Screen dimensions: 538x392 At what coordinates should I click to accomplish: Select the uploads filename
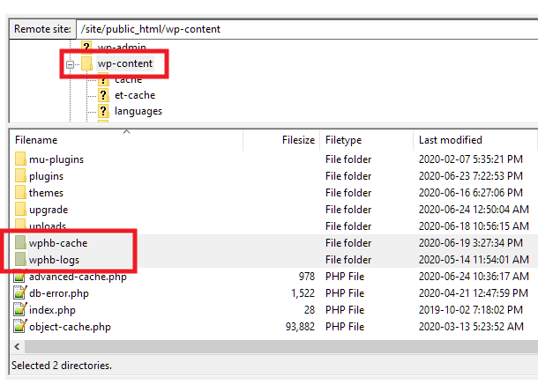48,226
